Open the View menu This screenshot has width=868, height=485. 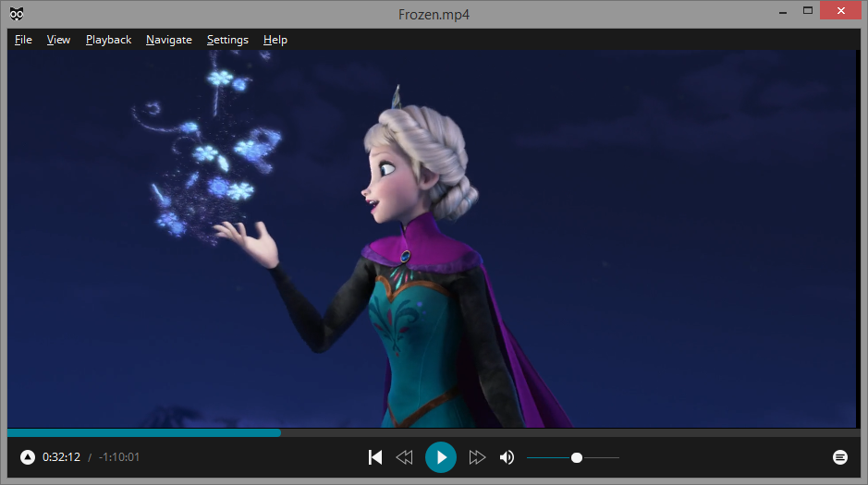coord(58,40)
